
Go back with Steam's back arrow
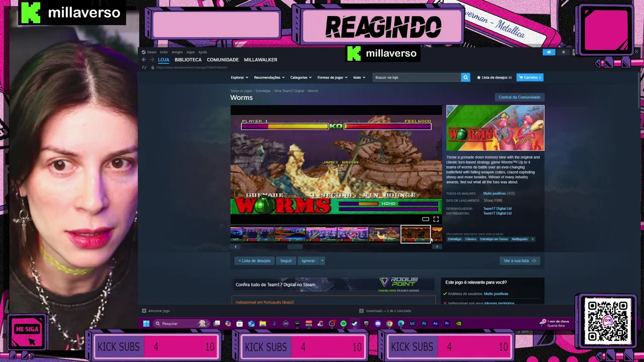(x=144, y=59)
